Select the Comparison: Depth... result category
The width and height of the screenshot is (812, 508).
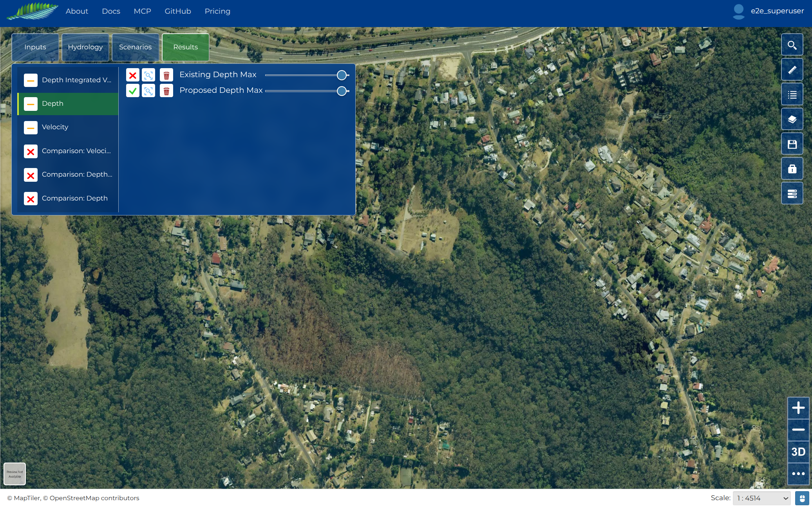68,175
